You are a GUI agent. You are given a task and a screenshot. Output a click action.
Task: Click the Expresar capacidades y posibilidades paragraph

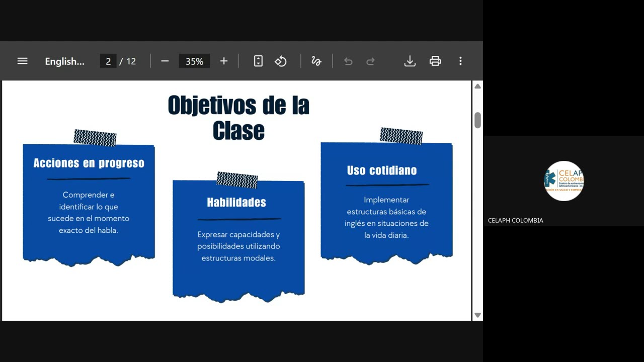tap(238, 246)
